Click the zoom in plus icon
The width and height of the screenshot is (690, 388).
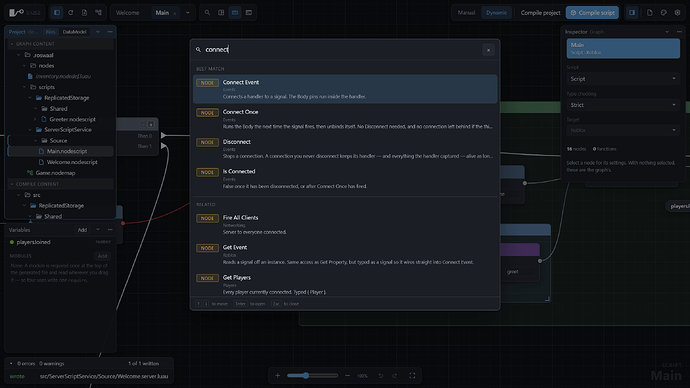coord(278,376)
